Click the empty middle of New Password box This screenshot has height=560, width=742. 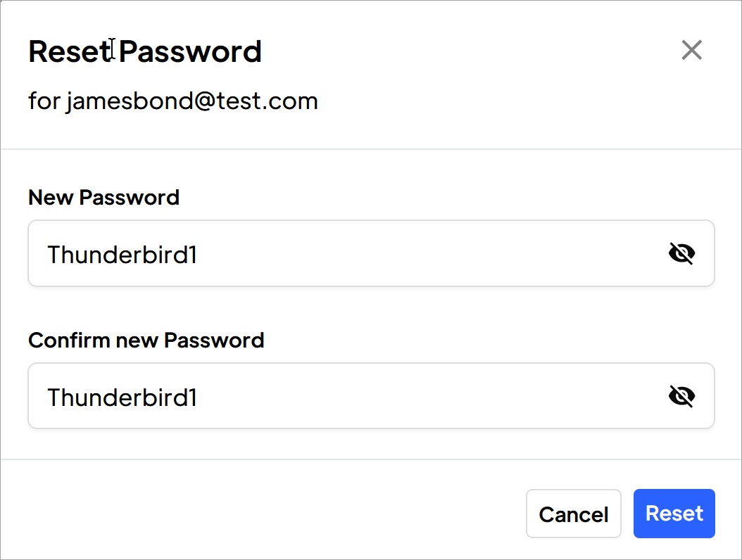pos(426,253)
